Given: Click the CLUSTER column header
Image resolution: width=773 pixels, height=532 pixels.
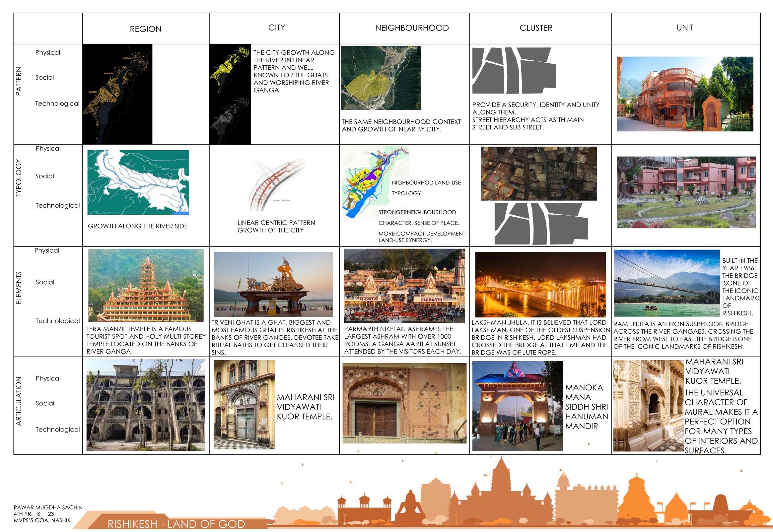Looking at the screenshot, I should tap(536, 28).
